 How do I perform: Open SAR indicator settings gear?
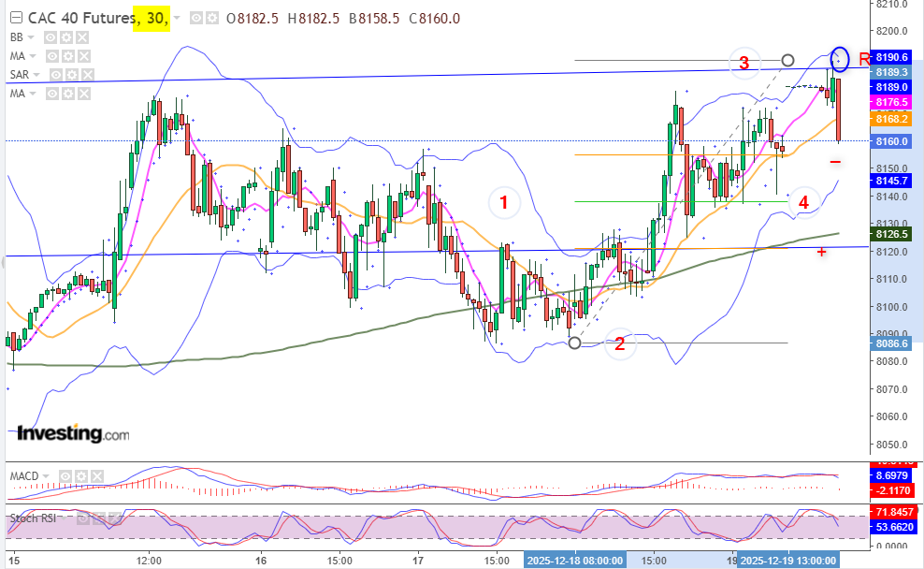72,75
